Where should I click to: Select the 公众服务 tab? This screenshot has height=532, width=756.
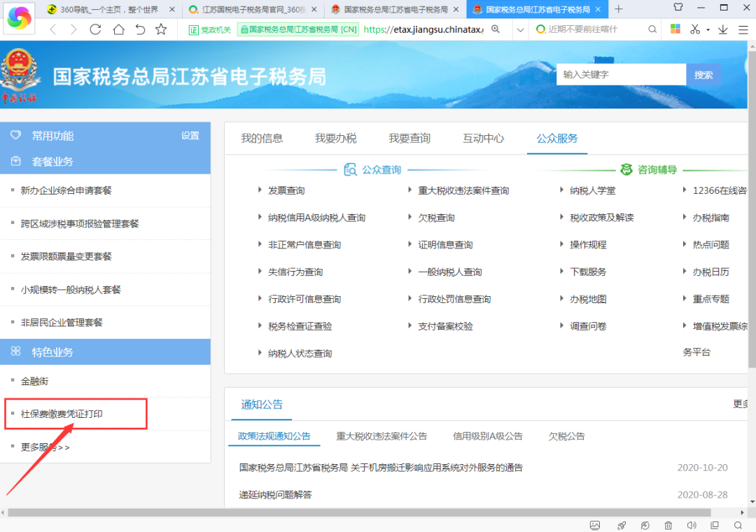click(x=557, y=139)
